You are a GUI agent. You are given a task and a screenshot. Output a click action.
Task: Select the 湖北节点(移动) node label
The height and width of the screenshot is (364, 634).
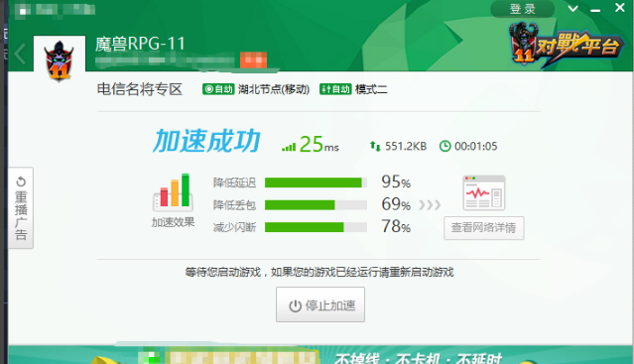[274, 89]
